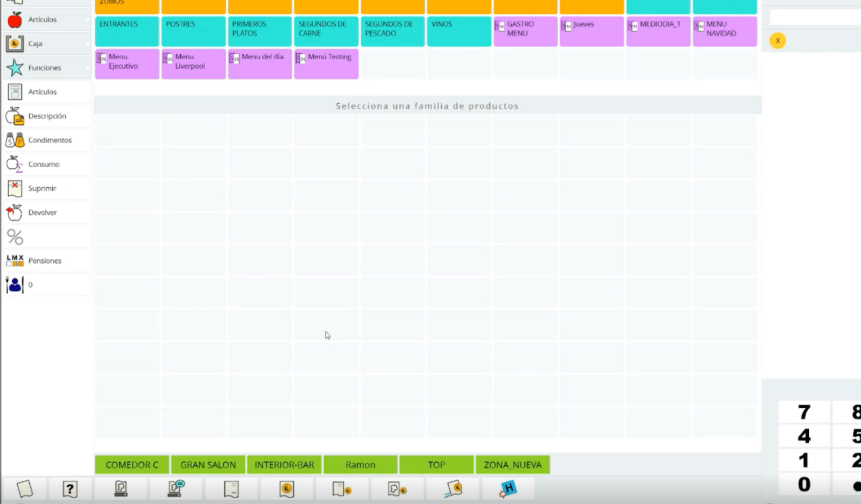This screenshot has width=861, height=504.
Task: Open Condimentos salt and pepper option
Action: tap(47, 140)
